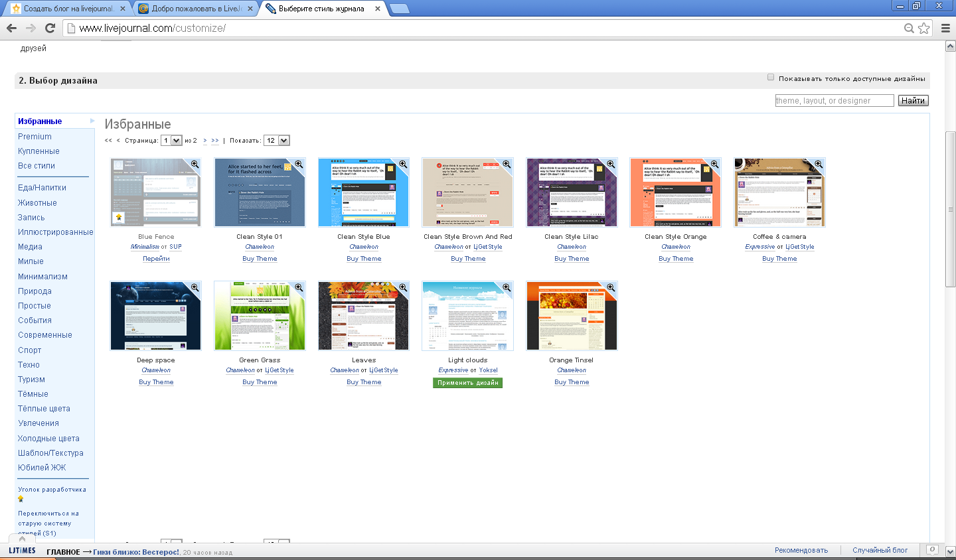Open a new browser tab
This screenshot has width=956, height=560.
click(399, 9)
